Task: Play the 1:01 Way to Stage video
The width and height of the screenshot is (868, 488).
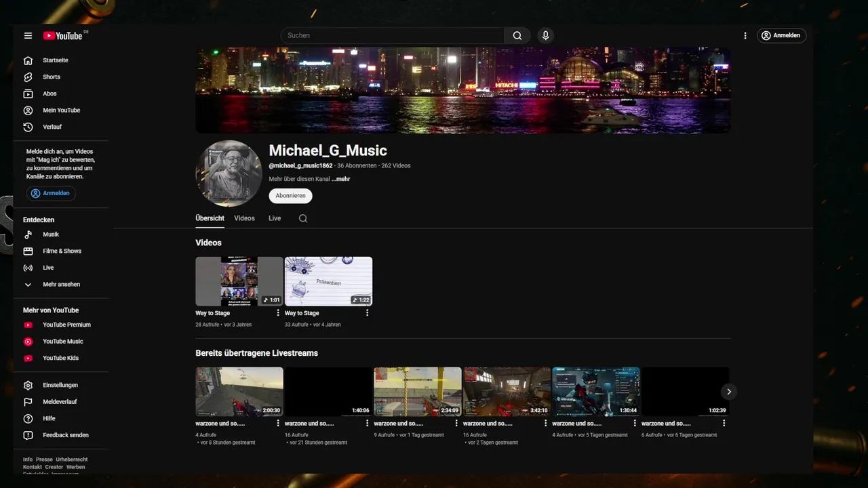Action: click(x=239, y=281)
